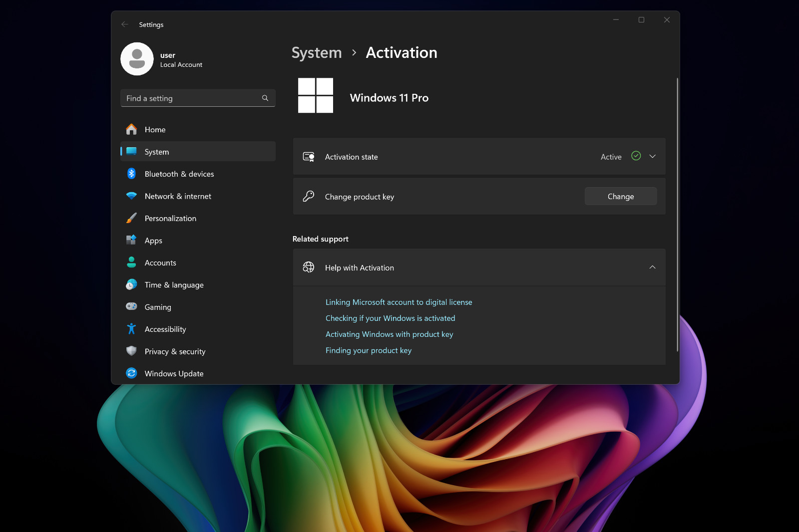Click the Windows logo next to Windows 11 Pro
Screen dimensions: 799x532
point(316,95)
